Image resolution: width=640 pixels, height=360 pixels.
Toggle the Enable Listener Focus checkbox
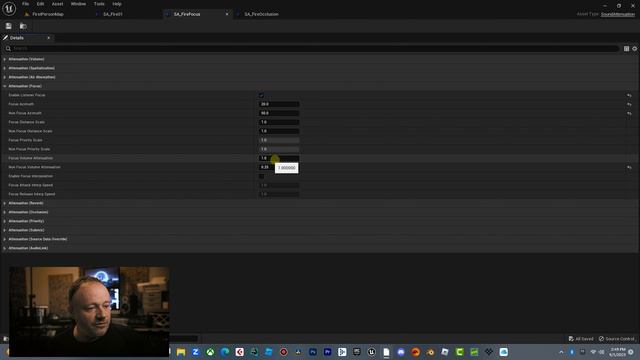[261, 95]
